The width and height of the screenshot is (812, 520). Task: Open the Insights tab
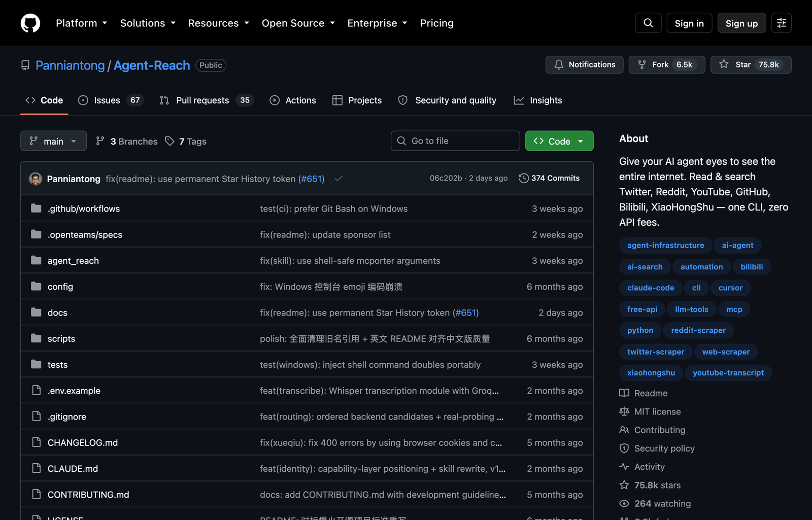point(538,100)
